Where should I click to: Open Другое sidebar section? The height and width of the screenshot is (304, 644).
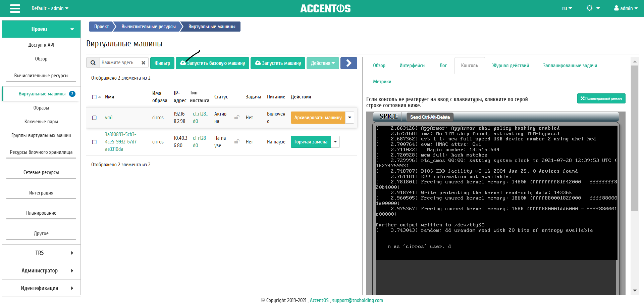(x=41, y=233)
